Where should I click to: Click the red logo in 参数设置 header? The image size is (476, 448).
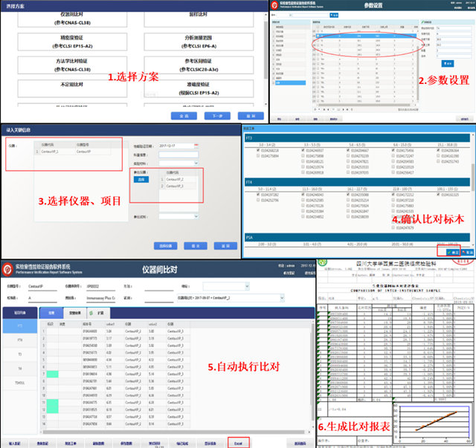274,5
